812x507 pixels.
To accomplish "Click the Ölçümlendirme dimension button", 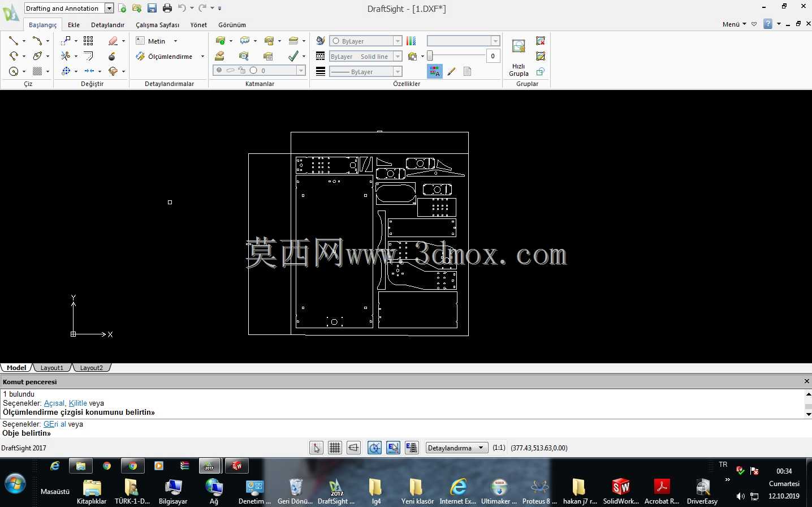I will pyautogui.click(x=165, y=56).
